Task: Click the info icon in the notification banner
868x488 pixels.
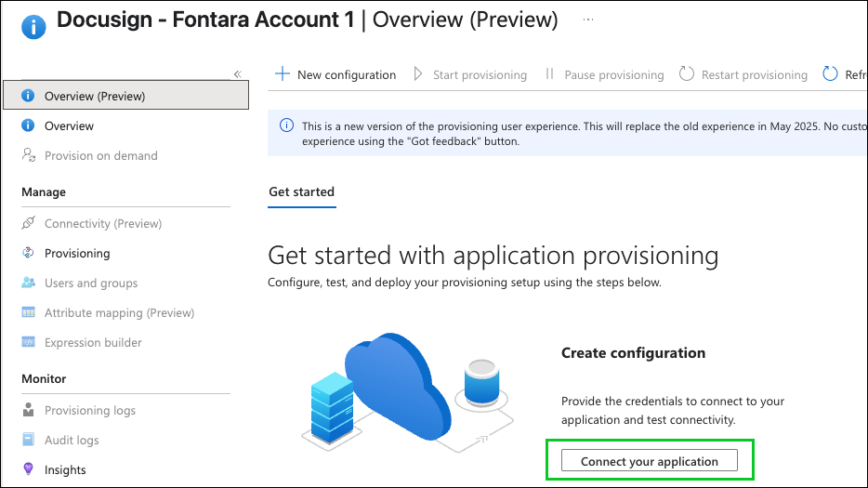Action: pyautogui.click(x=285, y=125)
